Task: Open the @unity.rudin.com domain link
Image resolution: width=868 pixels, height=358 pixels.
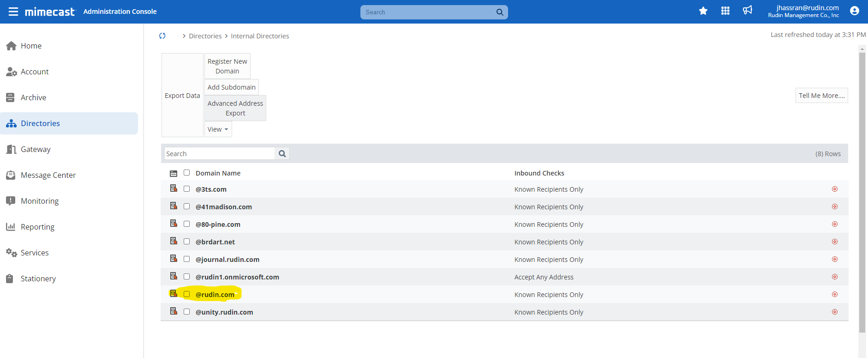Action: [x=224, y=312]
